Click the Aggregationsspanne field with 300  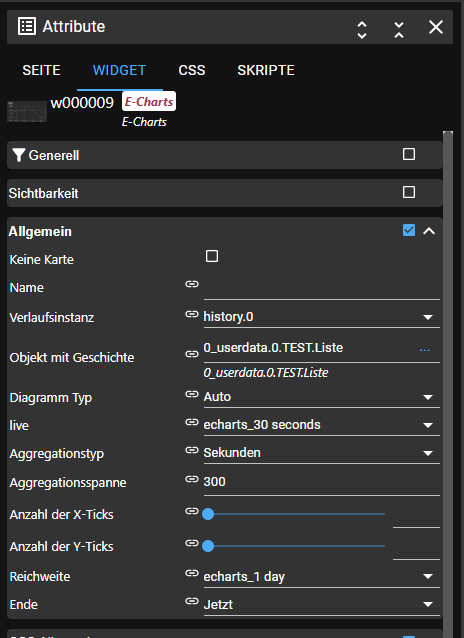pyautogui.click(x=322, y=483)
